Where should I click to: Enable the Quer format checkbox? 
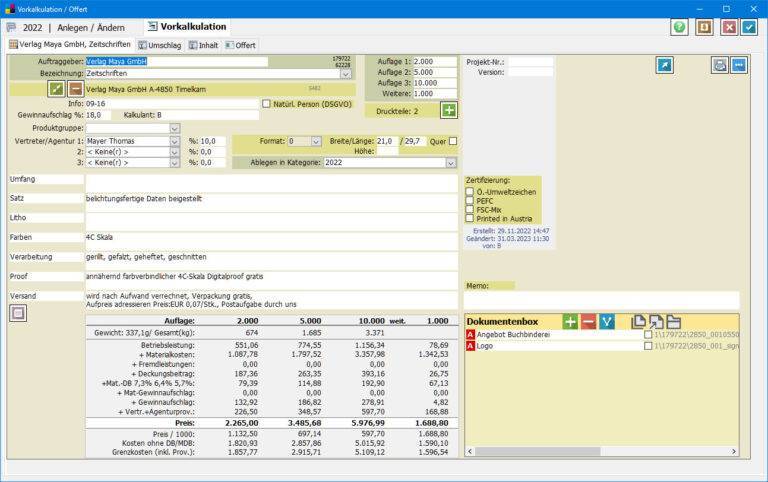pyautogui.click(x=453, y=141)
